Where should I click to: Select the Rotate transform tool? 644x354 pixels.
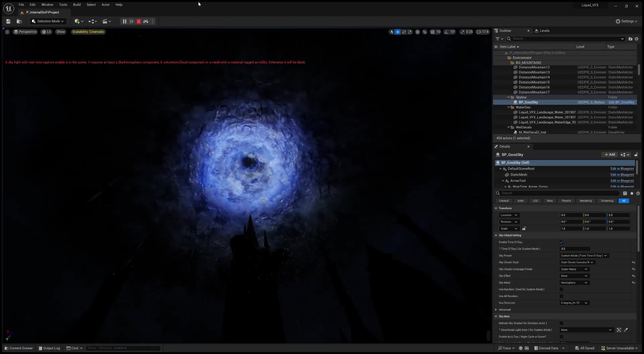[404, 32]
